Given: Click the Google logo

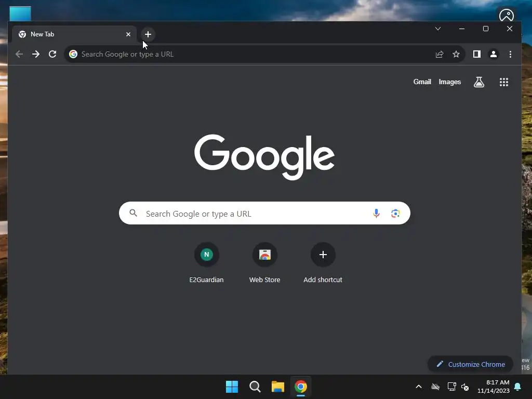Looking at the screenshot, I should point(264,157).
